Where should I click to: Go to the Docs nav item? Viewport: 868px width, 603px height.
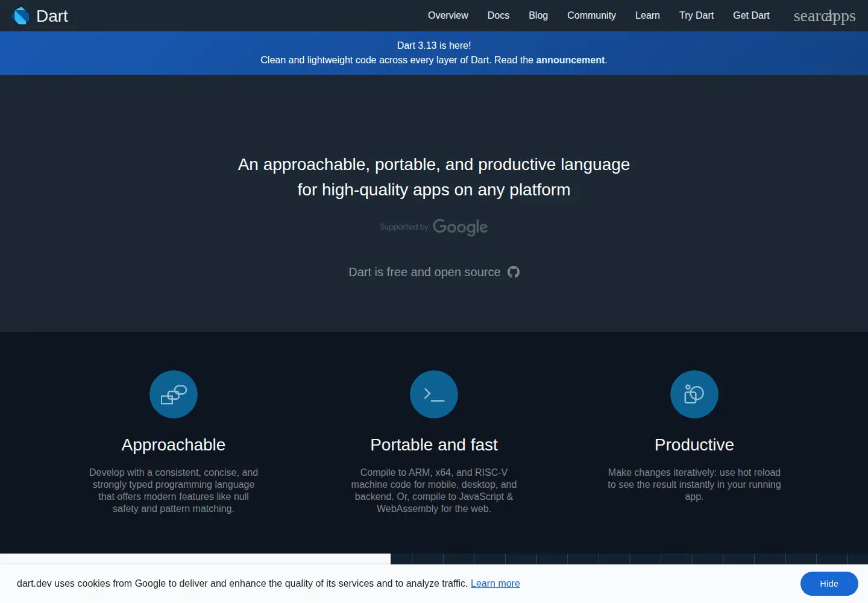click(x=498, y=16)
